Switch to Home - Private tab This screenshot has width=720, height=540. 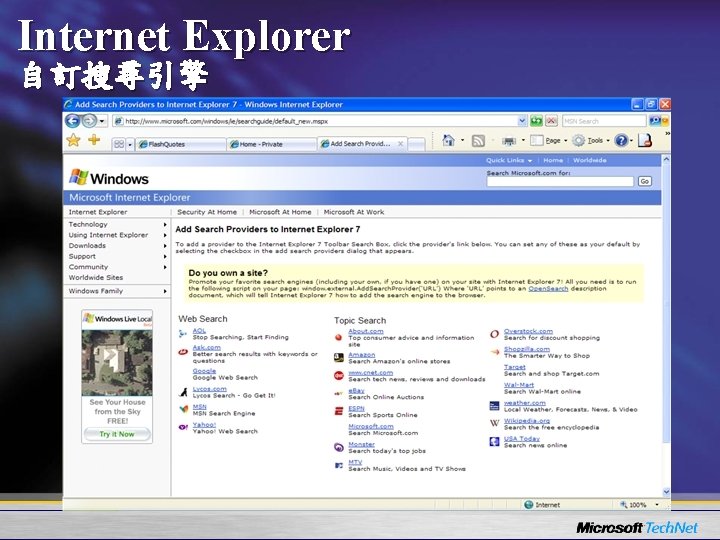(x=271, y=144)
